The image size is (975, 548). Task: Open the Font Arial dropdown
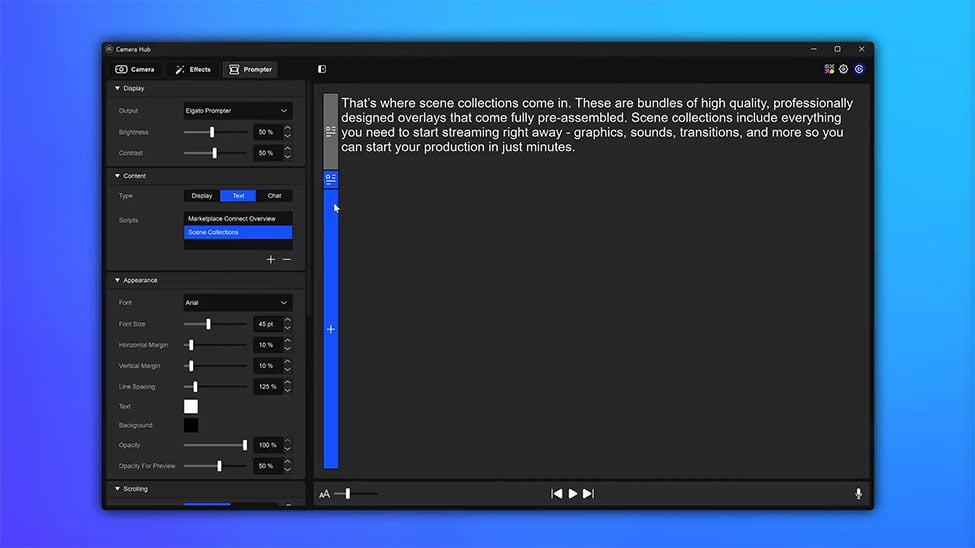point(238,303)
